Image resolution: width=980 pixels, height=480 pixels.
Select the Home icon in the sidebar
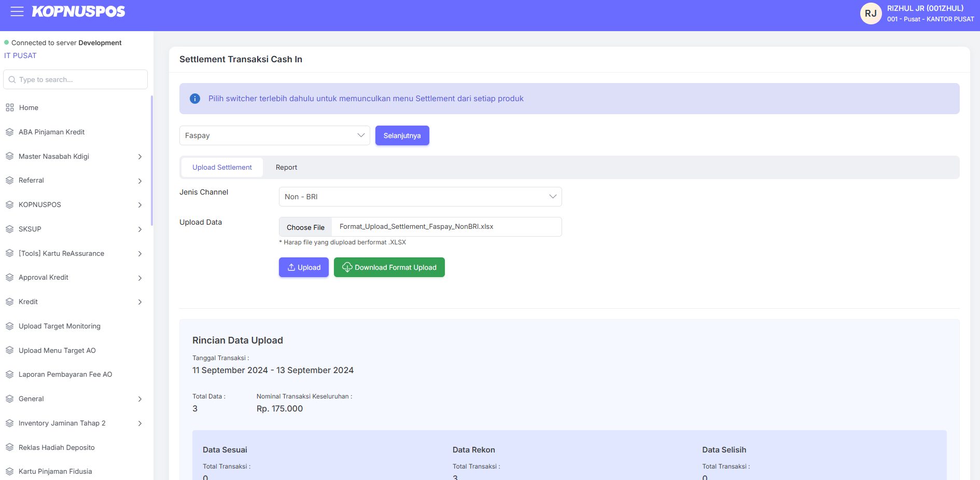(x=9, y=107)
